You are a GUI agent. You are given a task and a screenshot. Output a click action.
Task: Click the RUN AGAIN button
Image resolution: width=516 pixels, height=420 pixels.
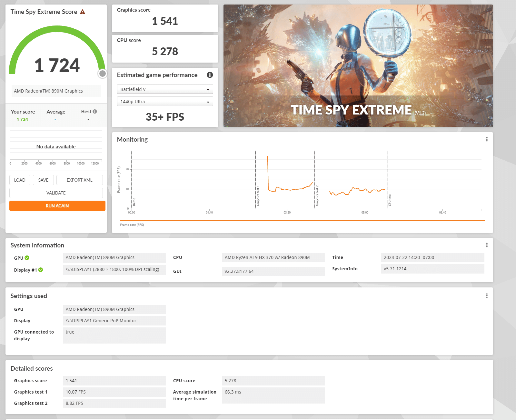[57, 206]
